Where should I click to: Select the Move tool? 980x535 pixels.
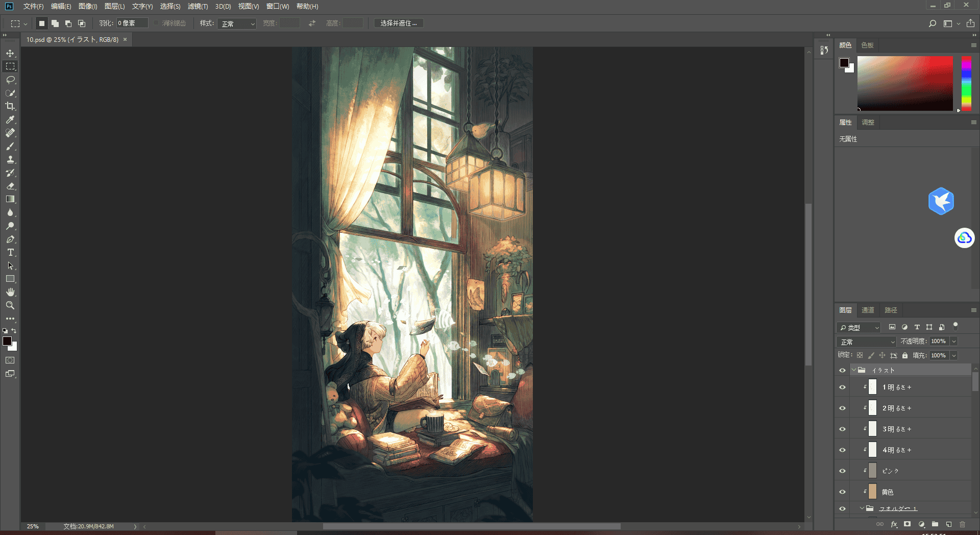10,53
